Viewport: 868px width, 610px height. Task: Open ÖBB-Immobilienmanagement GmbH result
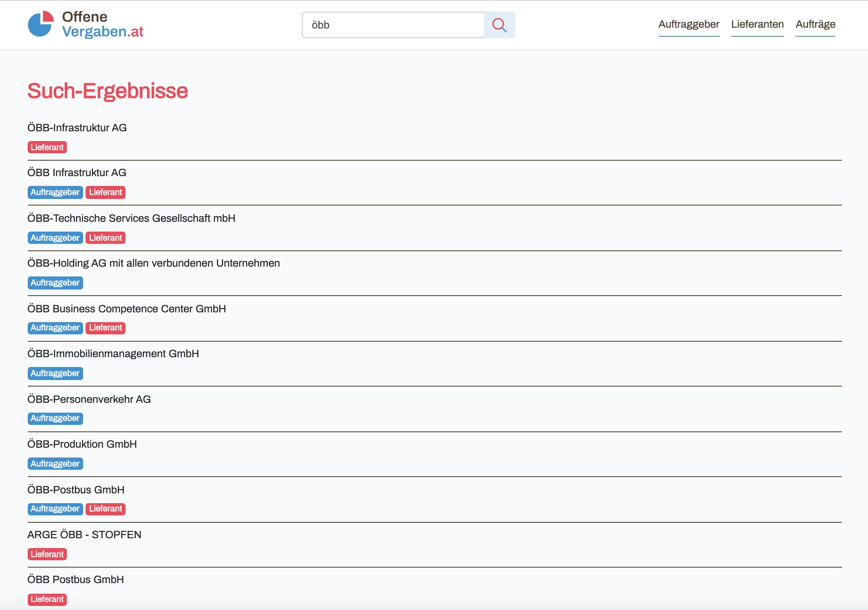pyautogui.click(x=113, y=354)
